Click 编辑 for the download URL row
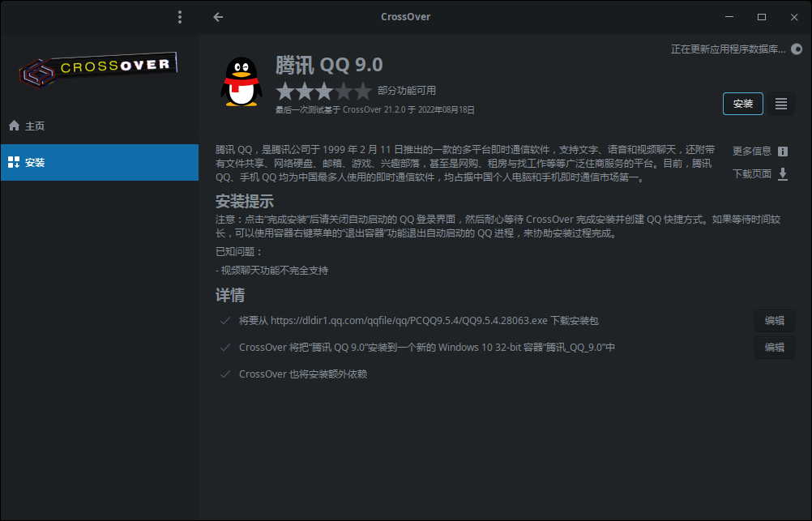812x521 pixels. point(774,321)
